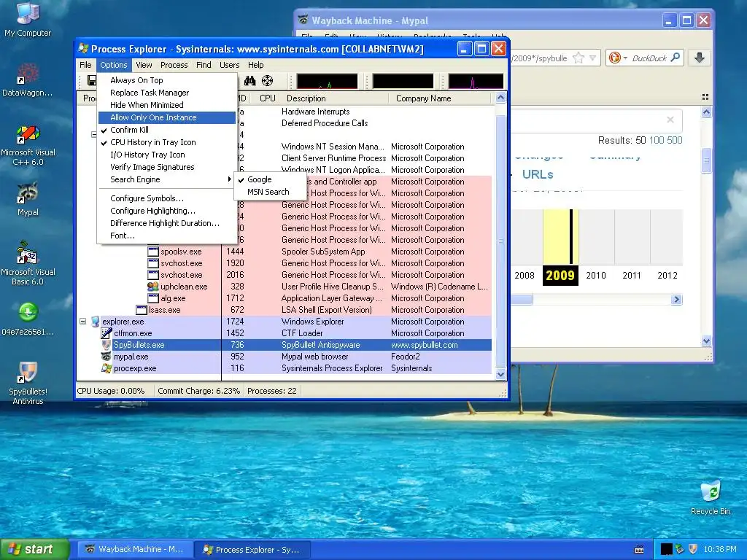Open the URLs link in Wayback Machine page

point(538,174)
